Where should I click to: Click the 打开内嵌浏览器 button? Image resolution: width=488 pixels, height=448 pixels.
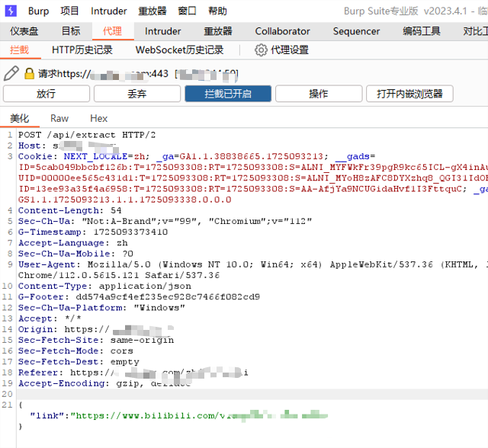409,94
